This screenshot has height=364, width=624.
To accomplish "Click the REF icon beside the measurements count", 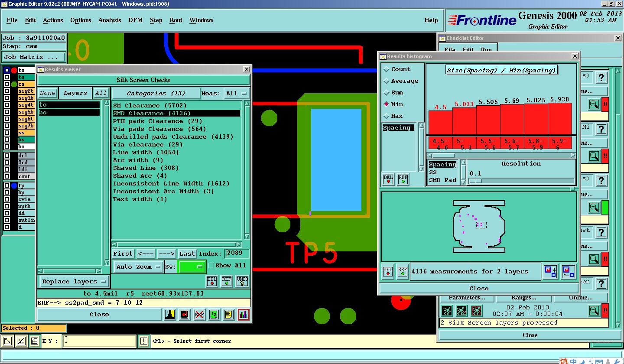I will pos(403,272).
